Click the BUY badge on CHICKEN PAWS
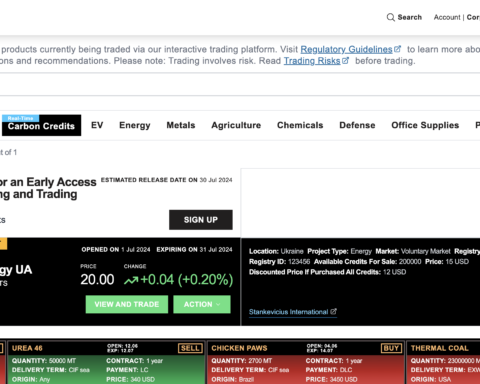480x384 pixels. tap(391, 348)
